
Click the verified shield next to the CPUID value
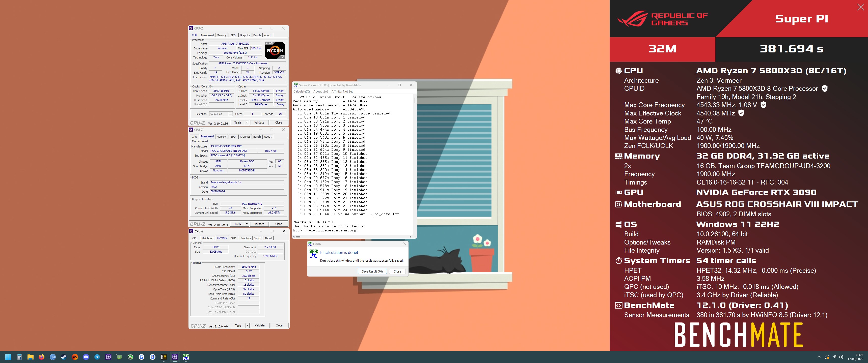tap(825, 88)
